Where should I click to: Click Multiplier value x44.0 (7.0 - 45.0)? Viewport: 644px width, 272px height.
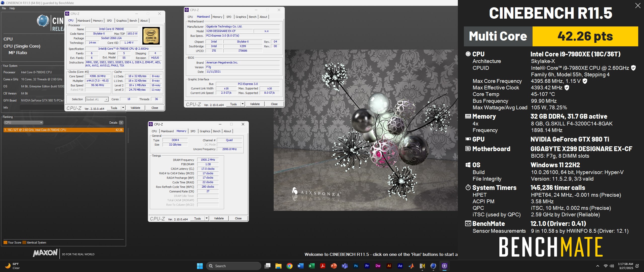[x=98, y=81]
